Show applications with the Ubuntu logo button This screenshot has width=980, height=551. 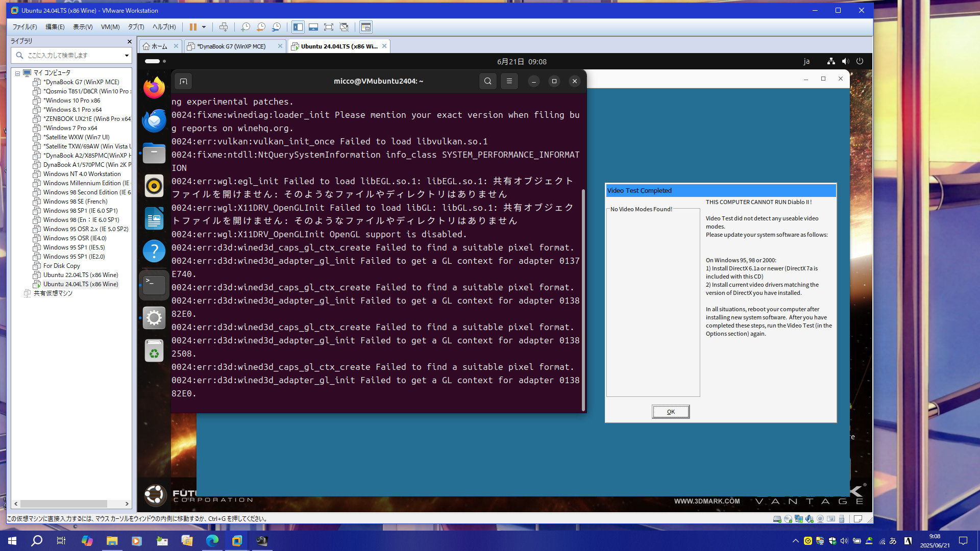(155, 494)
